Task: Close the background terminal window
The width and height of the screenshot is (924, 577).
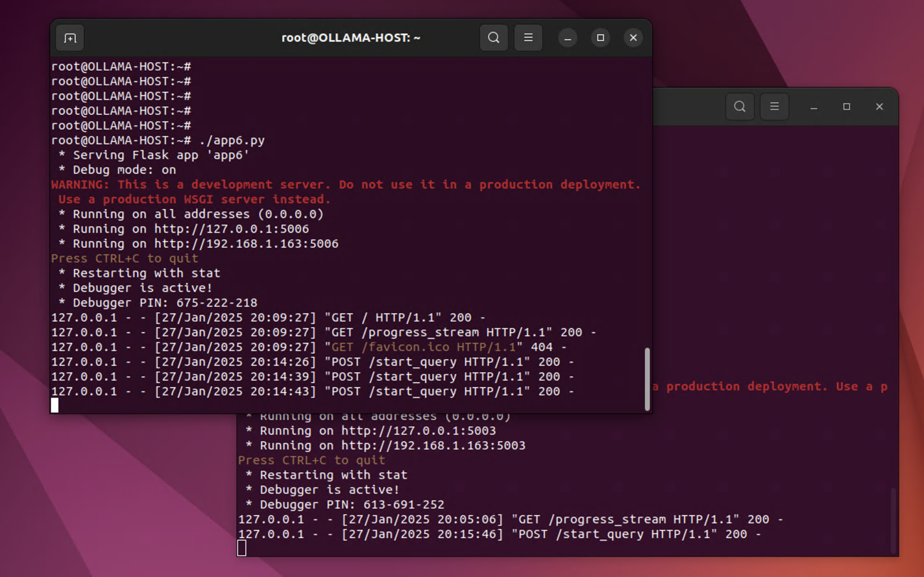Action: 879,106
